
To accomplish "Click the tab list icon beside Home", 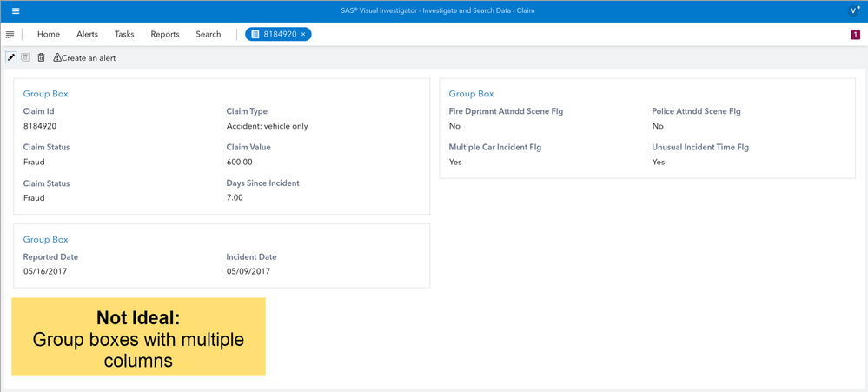I will point(10,35).
